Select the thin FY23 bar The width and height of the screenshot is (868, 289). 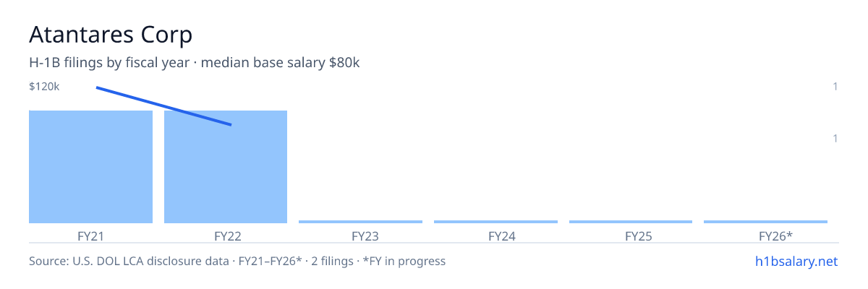click(360, 222)
